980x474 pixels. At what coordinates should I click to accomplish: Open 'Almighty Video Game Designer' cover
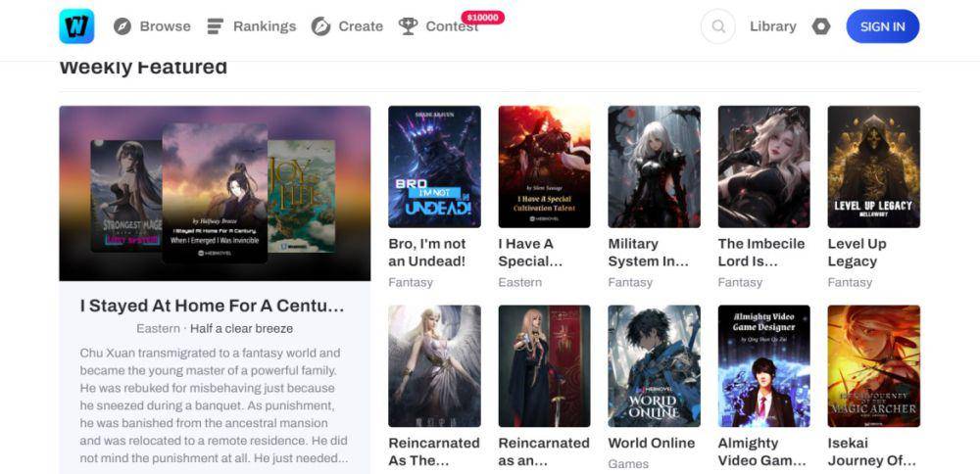763,366
